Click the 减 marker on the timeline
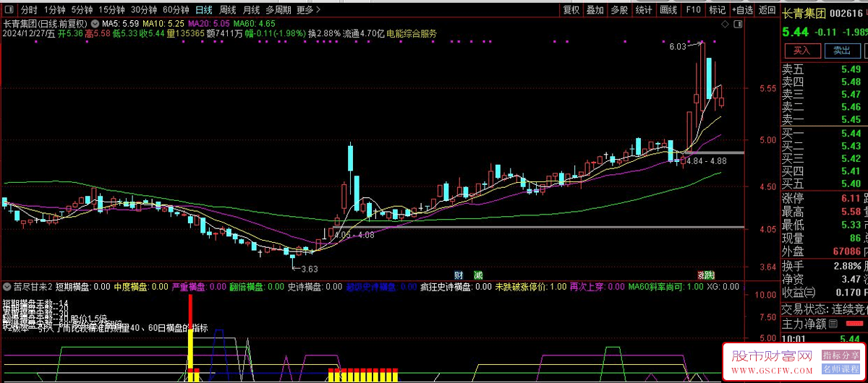Viewport: 868px width, 383px height. [x=478, y=275]
